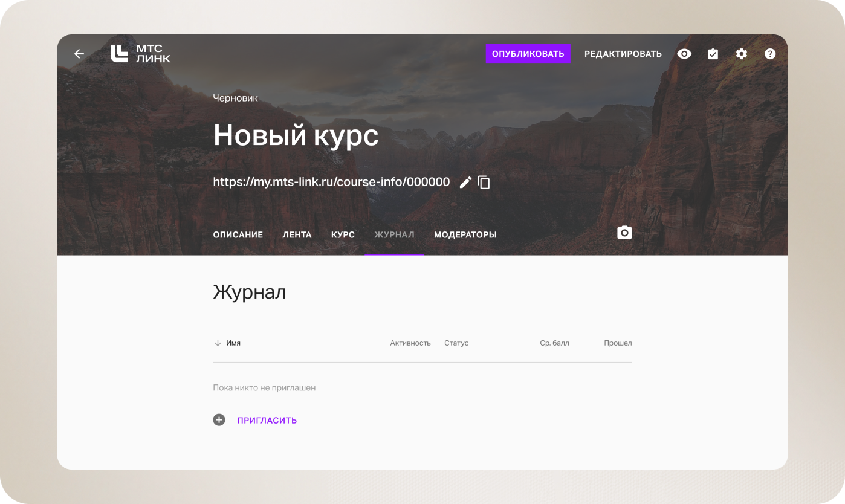This screenshot has width=845, height=504.
Task: Open the Модераторы tab
Action: [465, 235]
